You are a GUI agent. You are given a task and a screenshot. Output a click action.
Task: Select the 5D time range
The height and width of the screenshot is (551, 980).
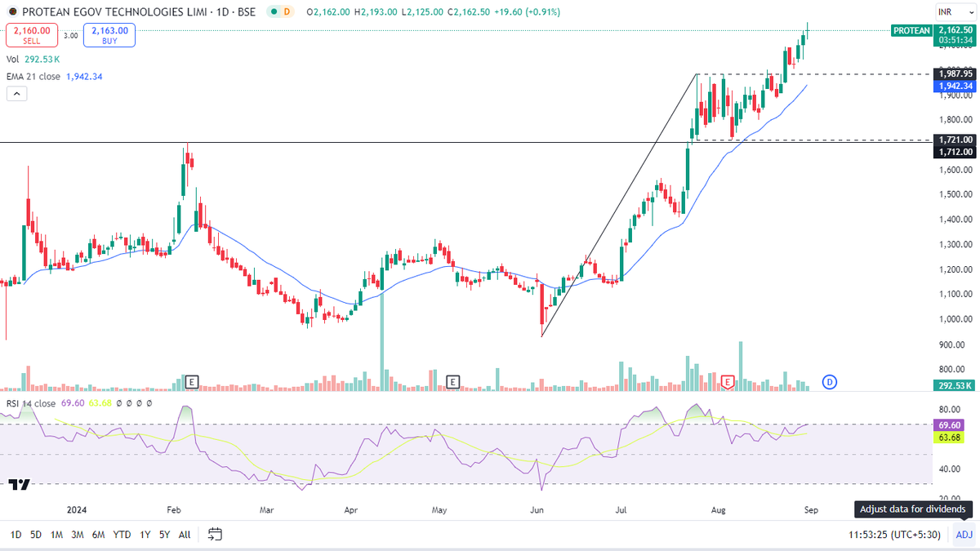pos(36,535)
